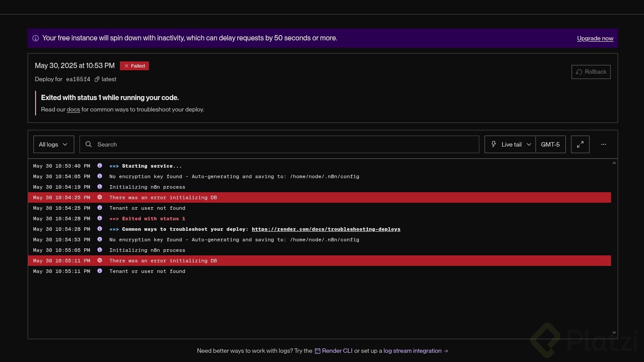Image resolution: width=644 pixels, height=362 pixels.
Task: Click the error icon on the 10:54:25 PM DB error row
Action: point(100,197)
